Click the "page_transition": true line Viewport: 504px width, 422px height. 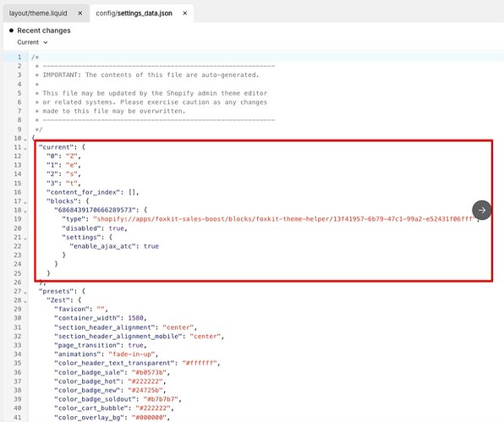101,345
